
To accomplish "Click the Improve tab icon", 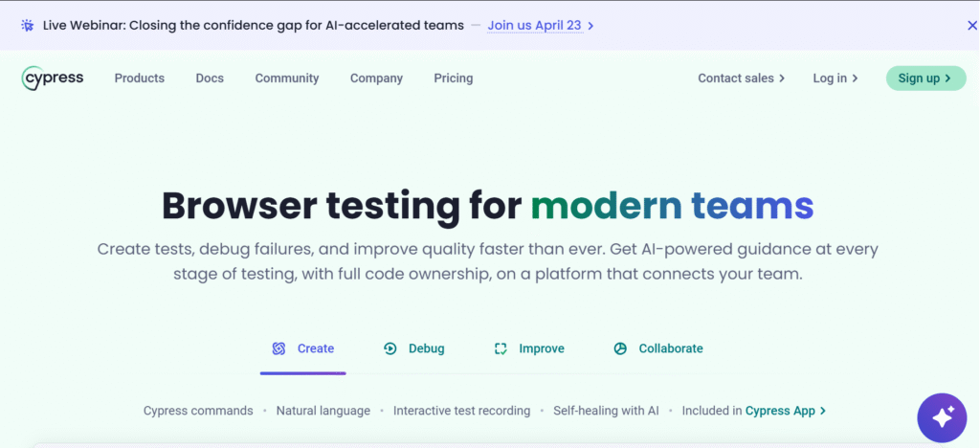I will (501, 348).
